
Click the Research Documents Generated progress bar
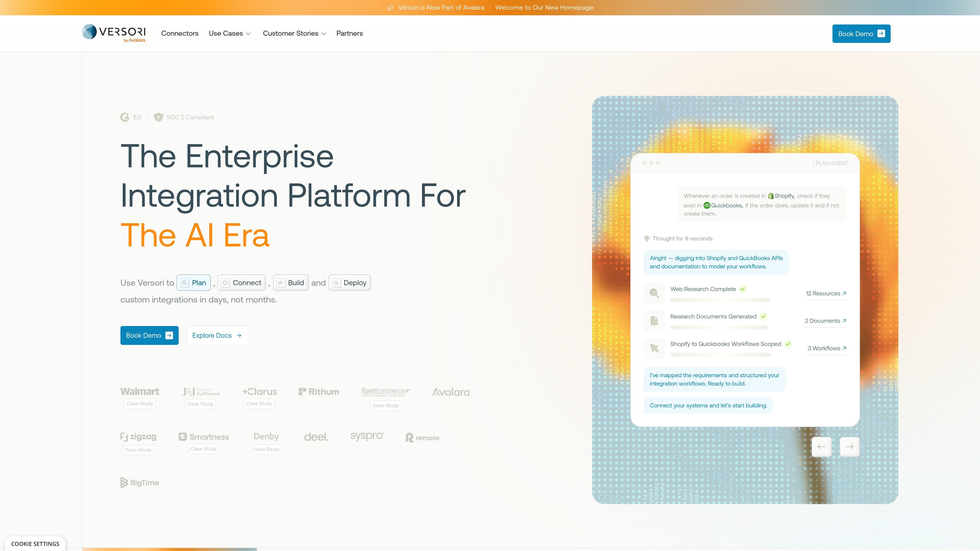[719, 327]
